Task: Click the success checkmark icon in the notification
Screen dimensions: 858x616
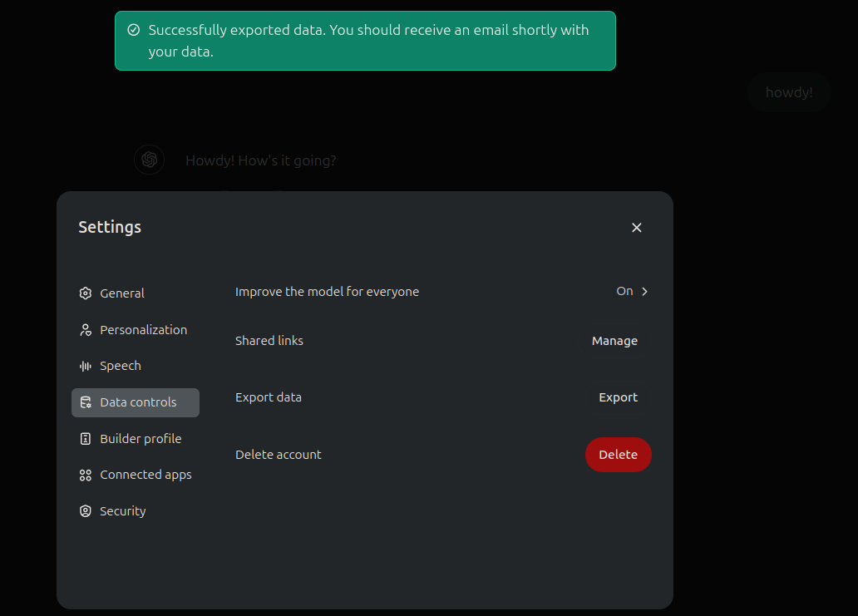Action: point(134,30)
